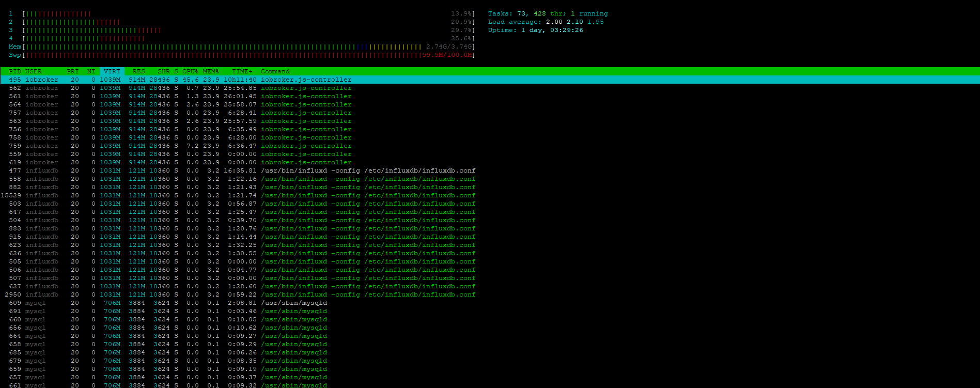This screenshot has width=980, height=388.
Task: Select mysql process row PID 656
Action: point(490,328)
